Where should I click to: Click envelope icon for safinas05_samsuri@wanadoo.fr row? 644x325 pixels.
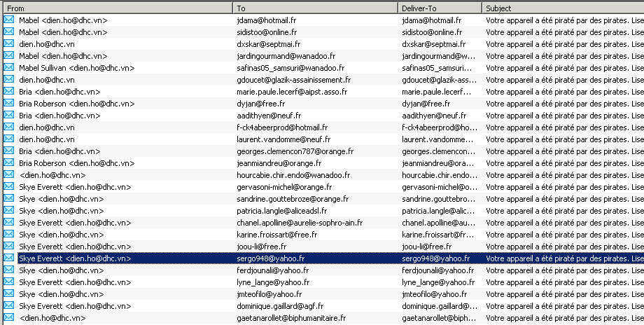8,67
